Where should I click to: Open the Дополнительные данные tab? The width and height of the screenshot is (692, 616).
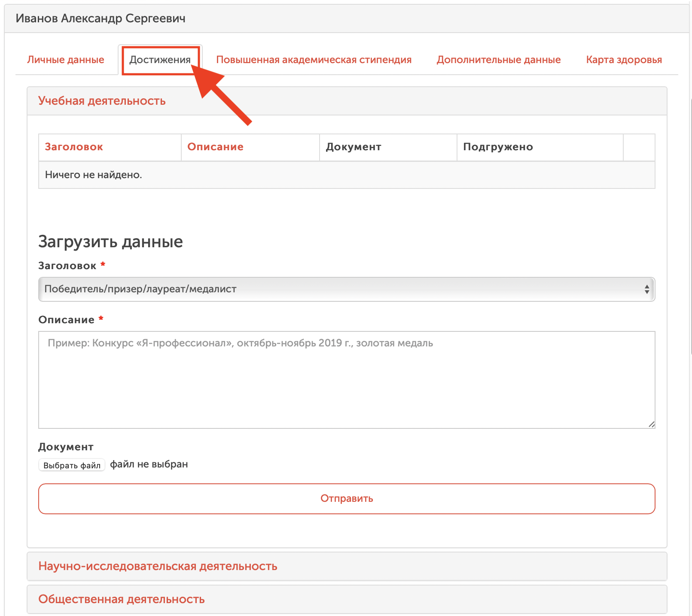tap(498, 60)
